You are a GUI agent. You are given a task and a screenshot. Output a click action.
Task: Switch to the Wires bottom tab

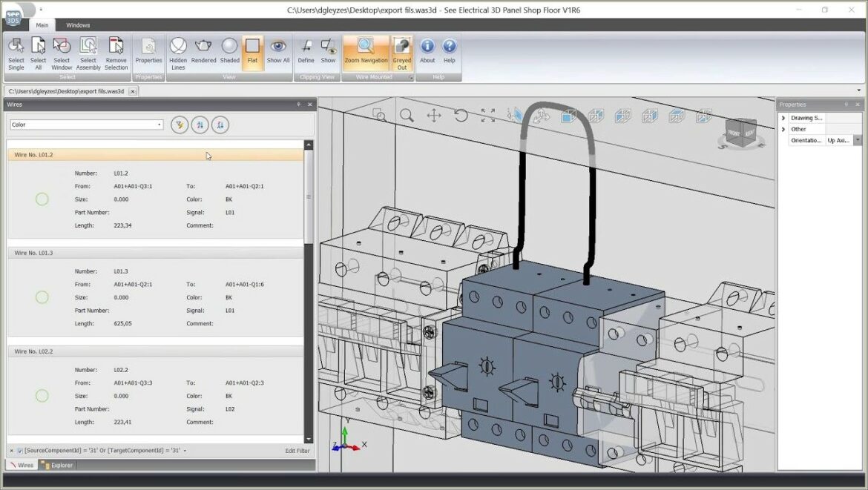[x=22, y=465]
